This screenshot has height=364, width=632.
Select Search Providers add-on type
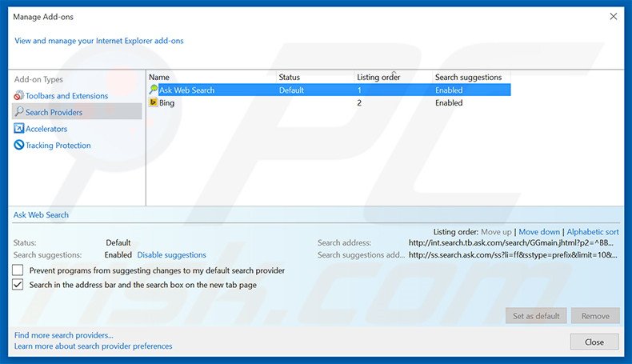(77, 112)
